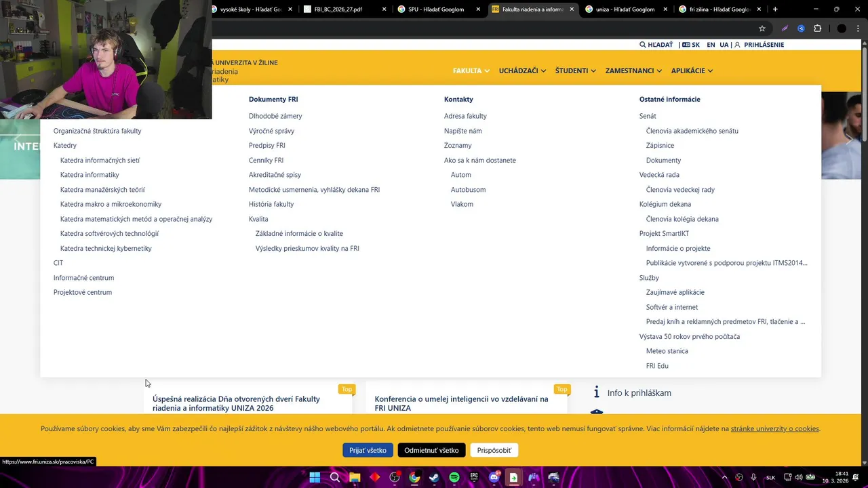Click the Prispôsobiť cookie button
Image resolution: width=868 pixels, height=488 pixels.
(x=494, y=450)
